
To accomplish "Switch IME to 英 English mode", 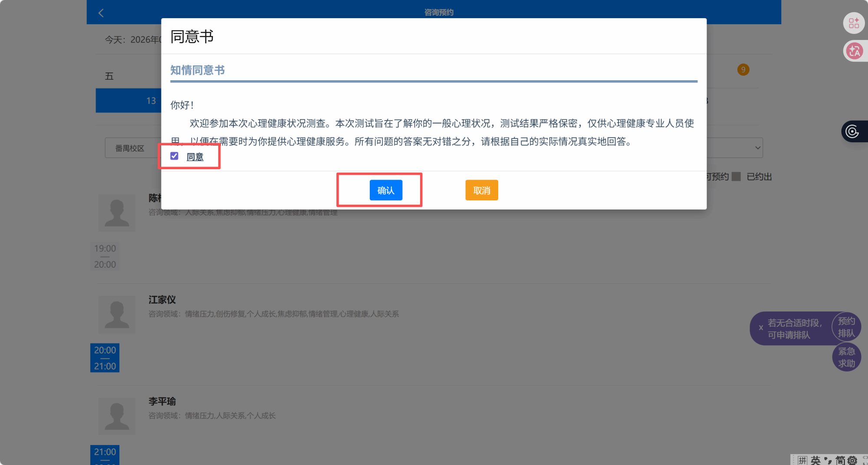I will point(815,460).
